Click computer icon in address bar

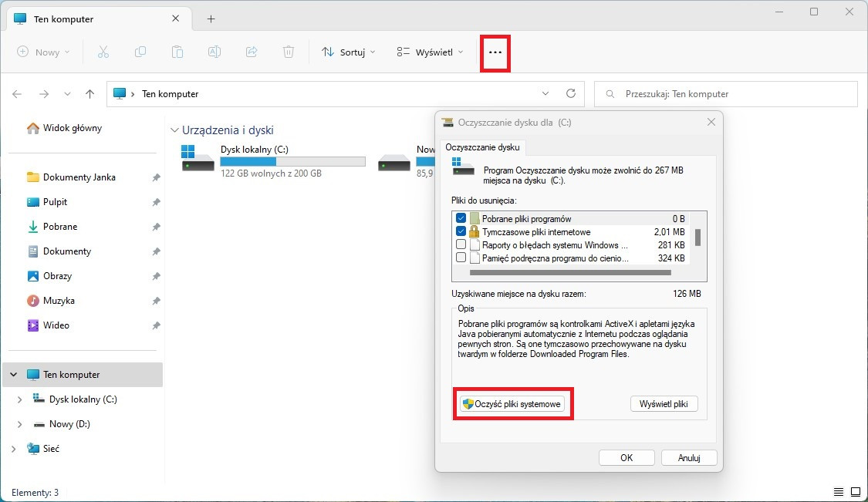(120, 93)
